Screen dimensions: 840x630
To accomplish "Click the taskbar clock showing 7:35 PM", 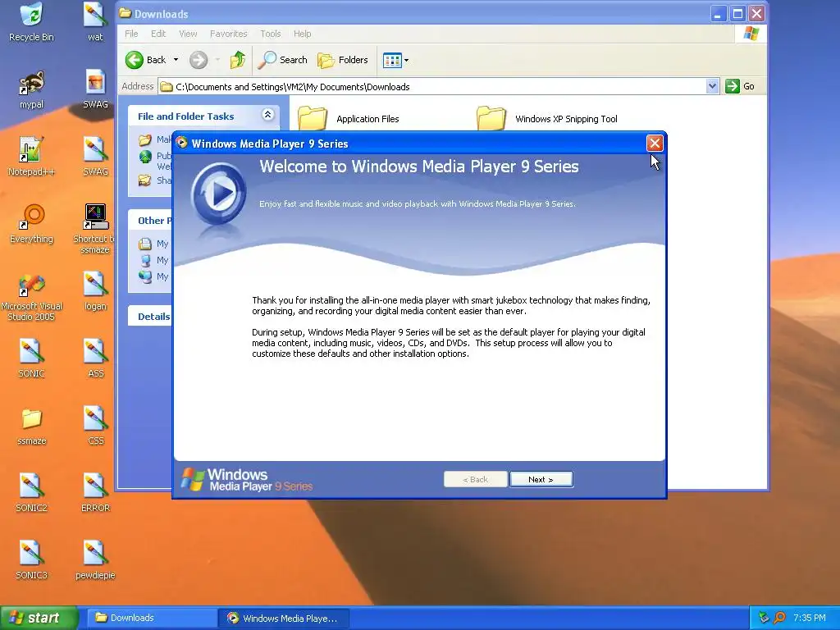I will pyautogui.click(x=810, y=618).
